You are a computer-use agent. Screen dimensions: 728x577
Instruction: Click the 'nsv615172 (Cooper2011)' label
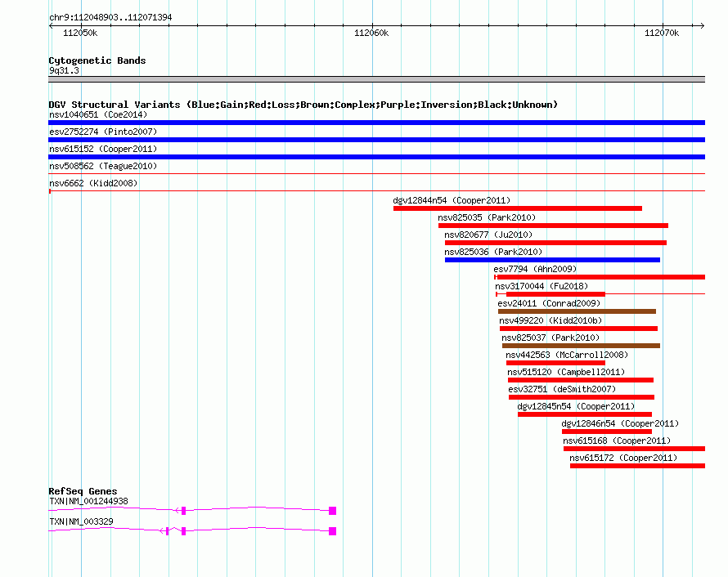pyautogui.click(x=623, y=458)
